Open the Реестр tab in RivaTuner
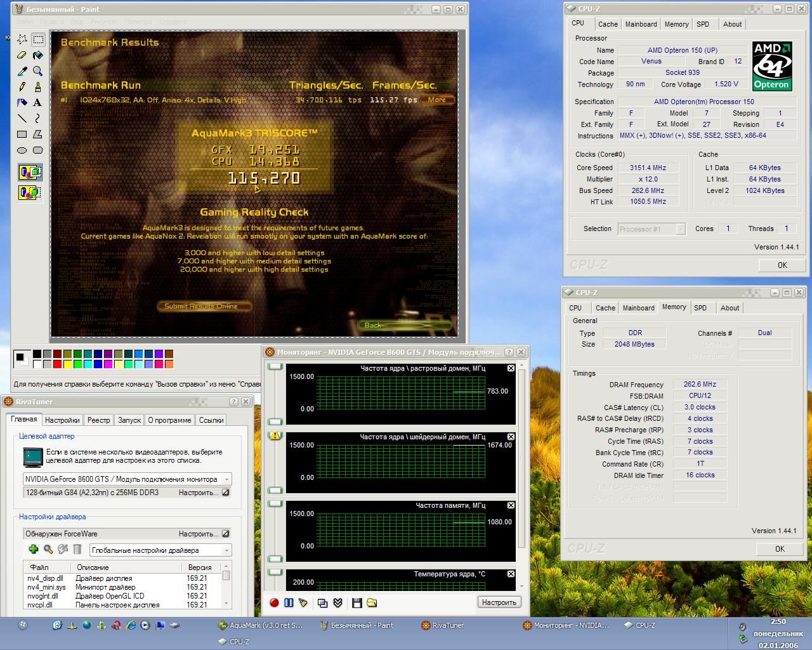The image size is (812, 650). point(98,420)
